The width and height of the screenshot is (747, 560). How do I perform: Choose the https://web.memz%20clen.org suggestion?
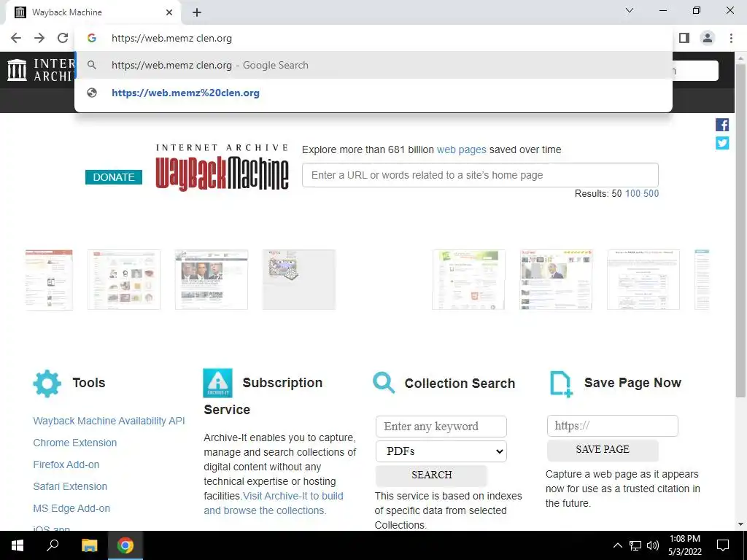click(373, 93)
